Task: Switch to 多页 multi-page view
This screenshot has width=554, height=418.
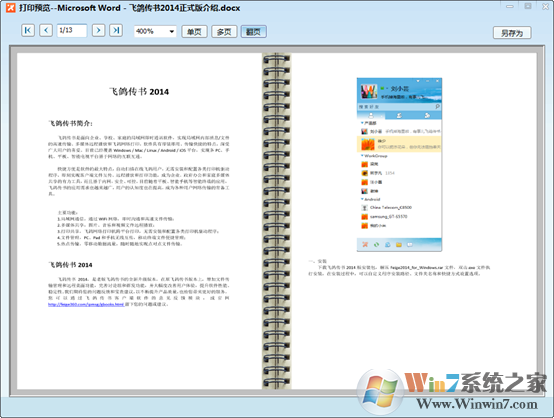Action: 224,32
